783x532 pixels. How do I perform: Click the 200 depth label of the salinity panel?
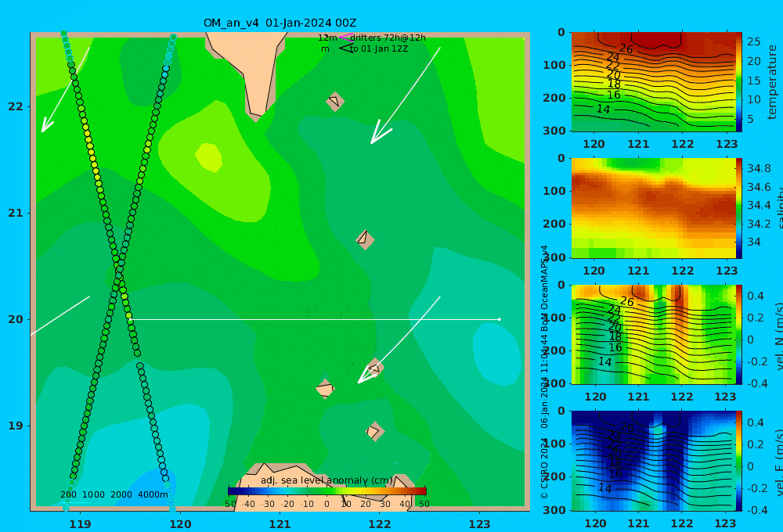click(x=554, y=224)
